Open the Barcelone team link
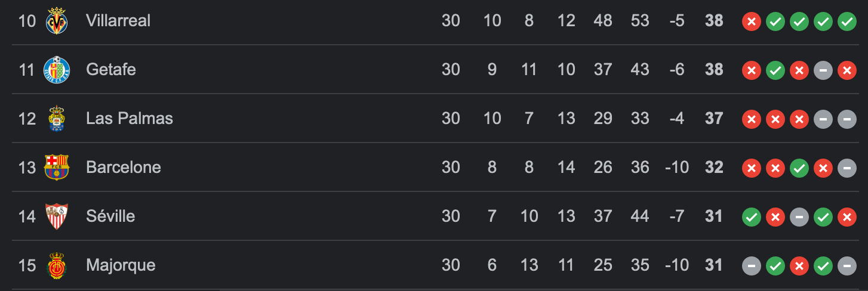The height and width of the screenshot is (291, 868). coord(124,168)
